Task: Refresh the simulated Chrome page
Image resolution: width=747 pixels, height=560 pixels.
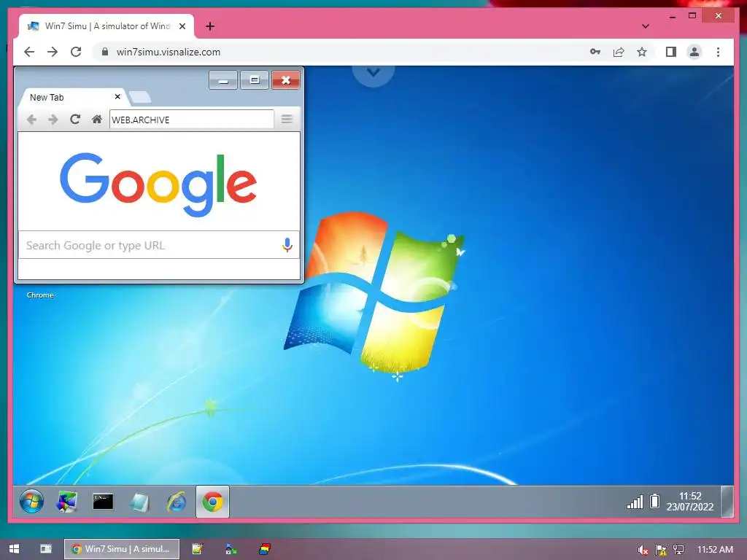Action: coord(75,119)
